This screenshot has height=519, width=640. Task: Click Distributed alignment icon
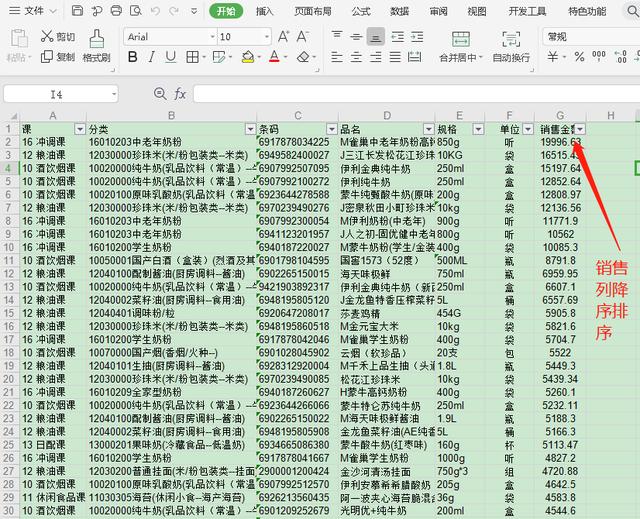(414, 57)
